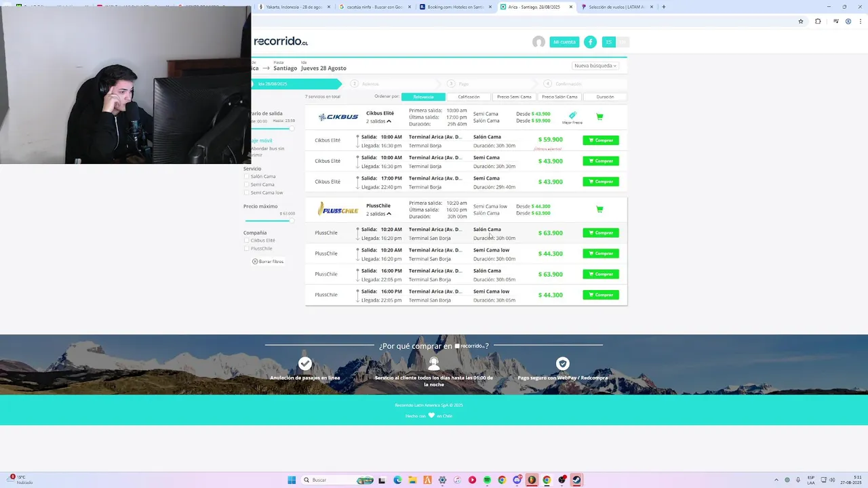Click the Mi cuenta button

pyautogui.click(x=564, y=42)
